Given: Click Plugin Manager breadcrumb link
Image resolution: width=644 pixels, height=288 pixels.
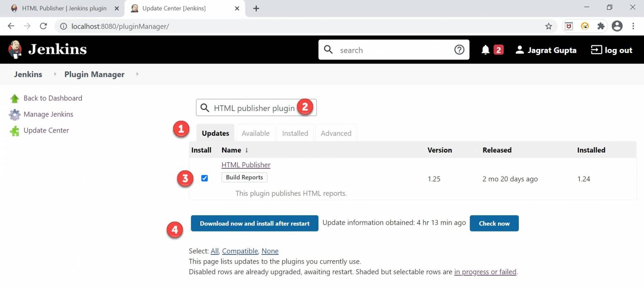Looking at the screenshot, I should [94, 74].
